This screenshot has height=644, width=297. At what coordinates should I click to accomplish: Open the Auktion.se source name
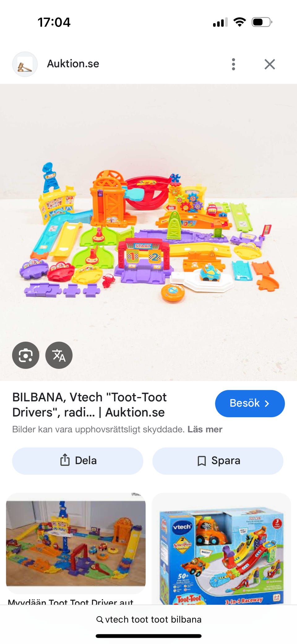point(73,64)
